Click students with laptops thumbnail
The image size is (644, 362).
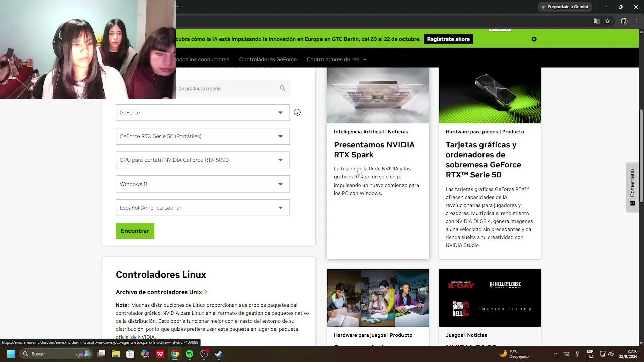(378, 298)
